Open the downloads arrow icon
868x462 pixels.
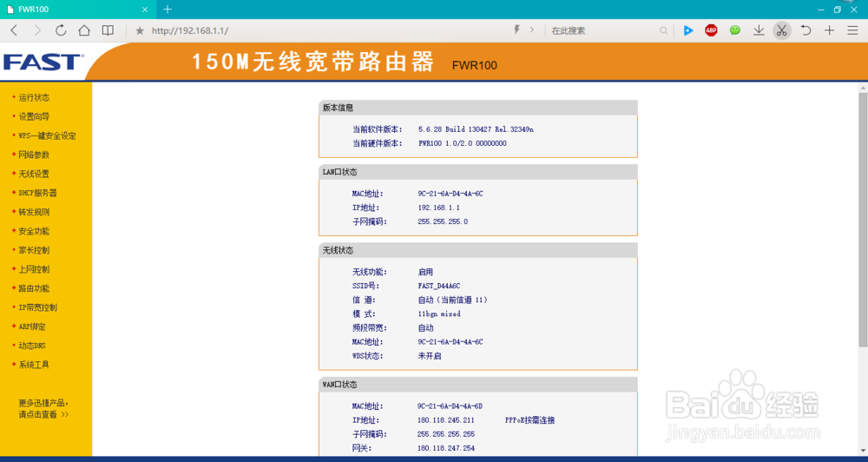click(x=759, y=30)
